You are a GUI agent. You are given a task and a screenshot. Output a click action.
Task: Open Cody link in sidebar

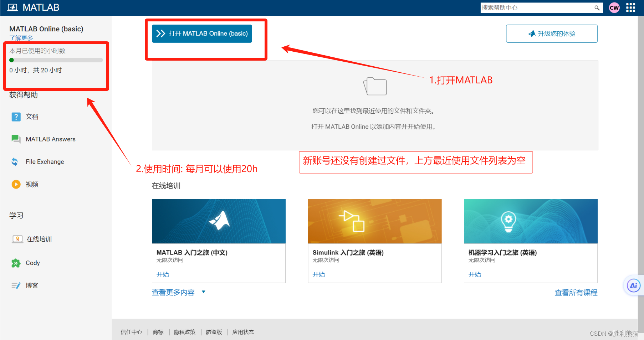tap(33, 263)
